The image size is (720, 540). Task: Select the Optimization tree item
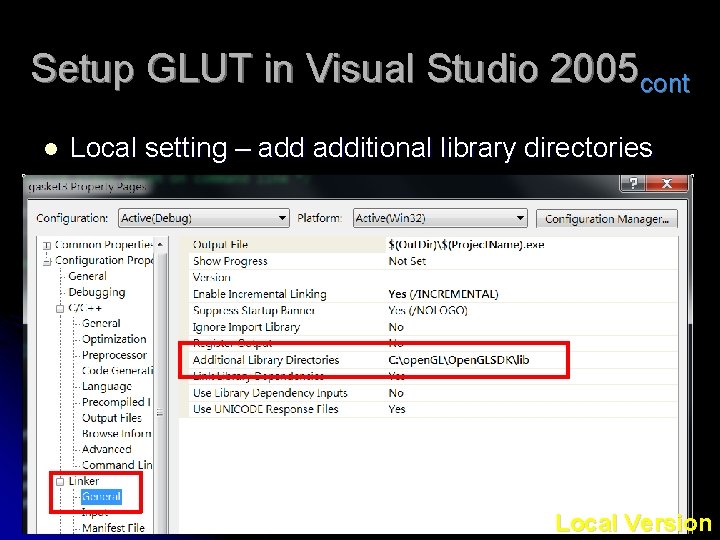[x=114, y=339]
